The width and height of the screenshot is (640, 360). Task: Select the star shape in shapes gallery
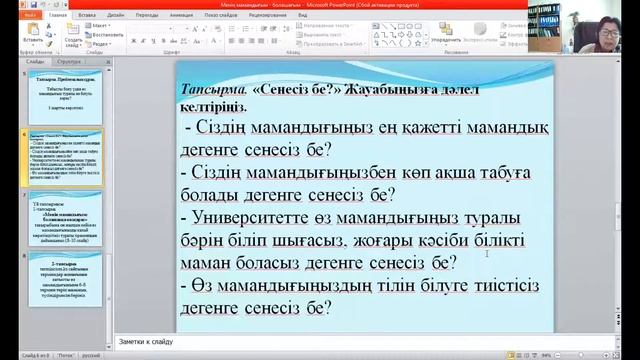pos(418,43)
